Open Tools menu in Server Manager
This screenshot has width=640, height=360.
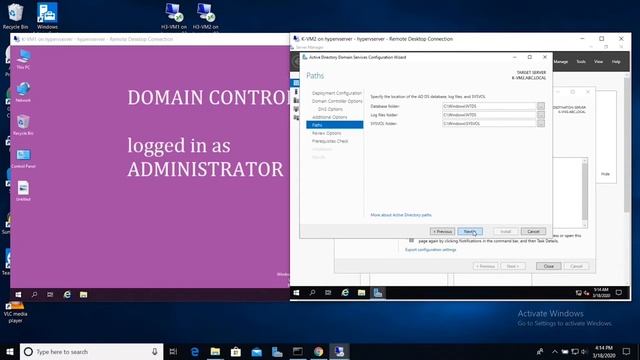coord(581,62)
